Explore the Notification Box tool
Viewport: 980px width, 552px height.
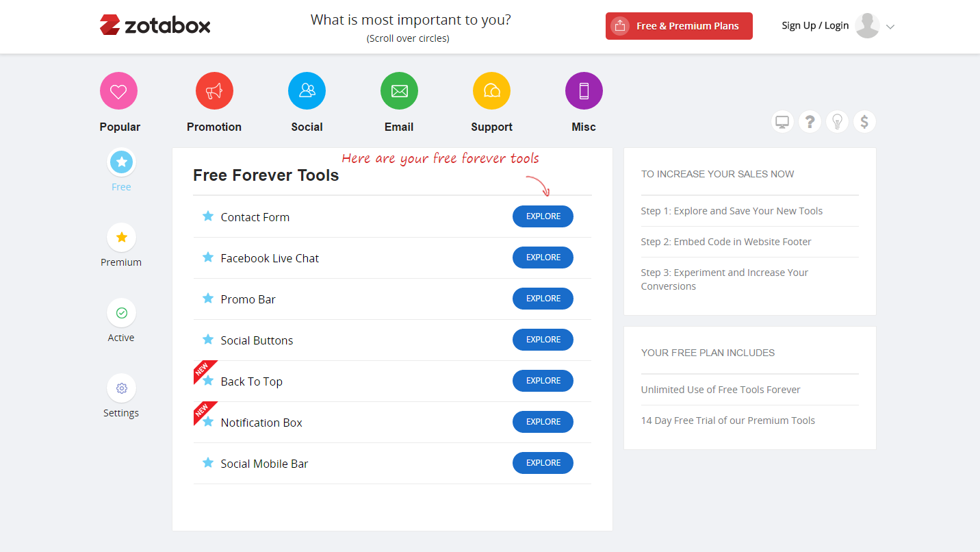pos(543,422)
